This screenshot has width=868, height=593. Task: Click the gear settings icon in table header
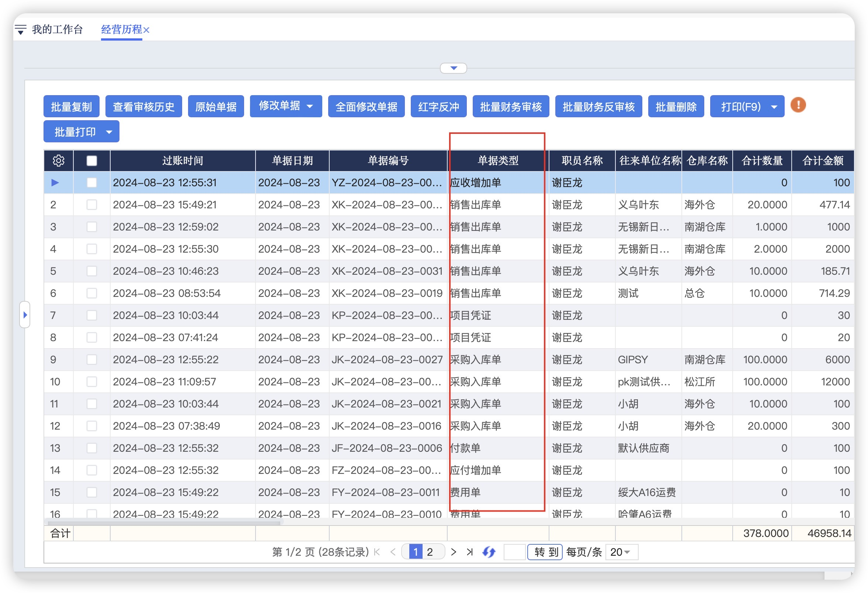pyautogui.click(x=59, y=160)
